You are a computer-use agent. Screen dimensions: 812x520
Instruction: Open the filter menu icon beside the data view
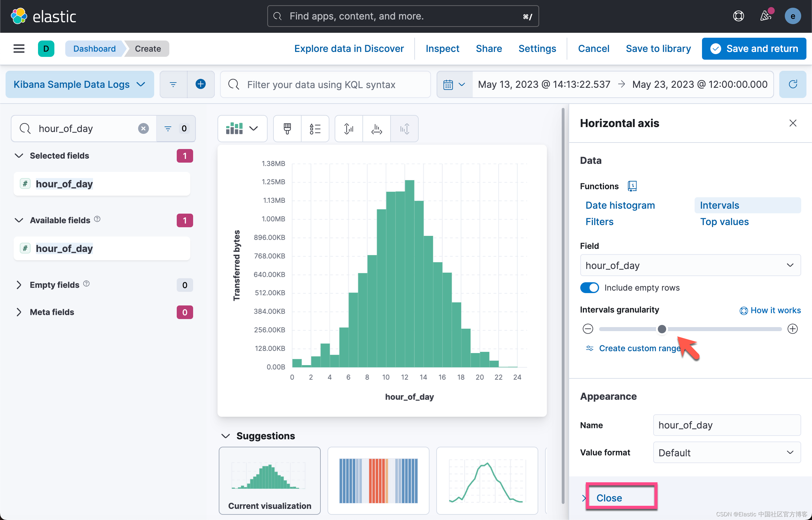[173, 84]
